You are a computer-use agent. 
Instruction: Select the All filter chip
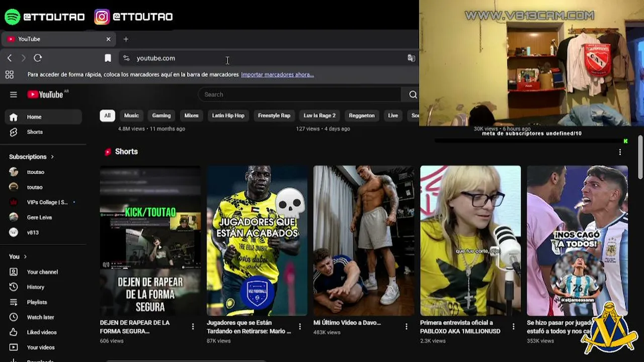(107, 116)
